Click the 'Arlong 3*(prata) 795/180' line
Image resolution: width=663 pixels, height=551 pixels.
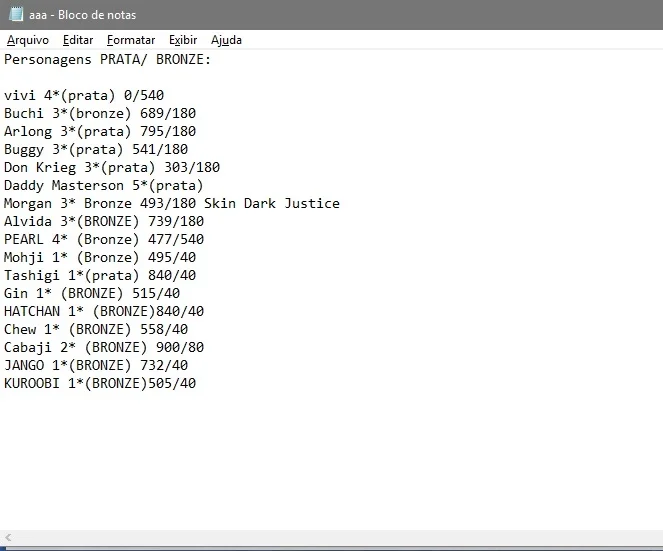point(100,132)
